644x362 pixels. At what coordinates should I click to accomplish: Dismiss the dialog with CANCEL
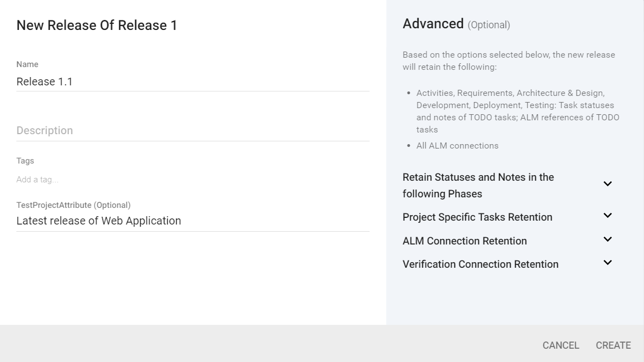[x=560, y=345]
